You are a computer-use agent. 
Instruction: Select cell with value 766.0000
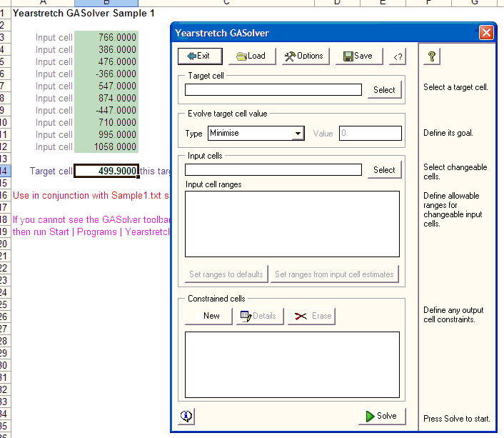point(106,37)
